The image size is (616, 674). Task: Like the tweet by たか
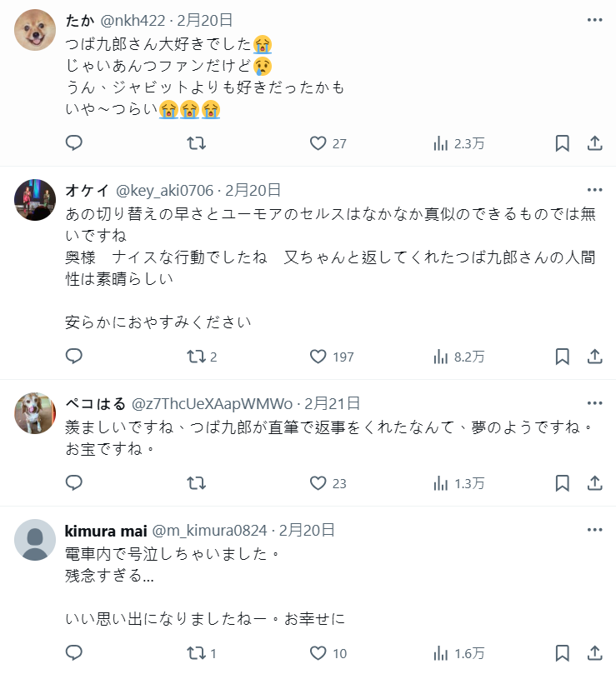tap(318, 143)
